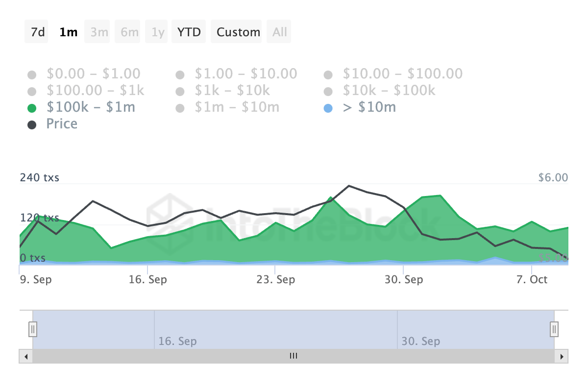Click the scrollbar left arrow
The height and width of the screenshot is (392, 588).
[25, 356]
